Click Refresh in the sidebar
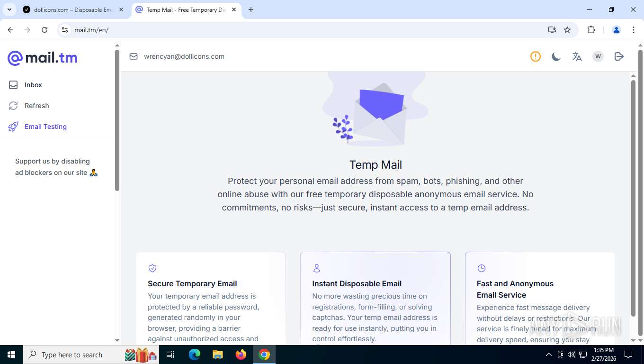The height and width of the screenshot is (364, 644). pos(36,106)
